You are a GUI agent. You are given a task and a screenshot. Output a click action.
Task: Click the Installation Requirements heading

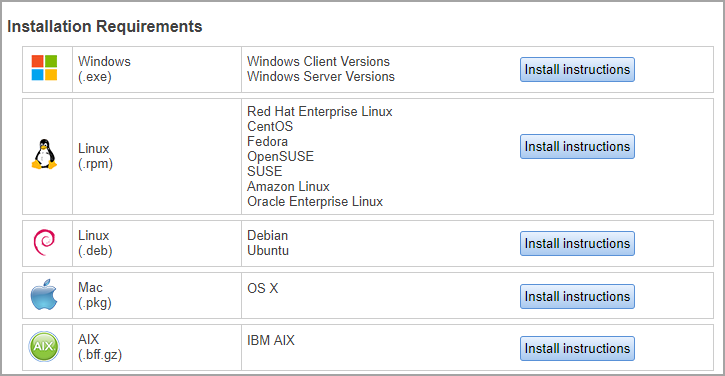click(105, 26)
